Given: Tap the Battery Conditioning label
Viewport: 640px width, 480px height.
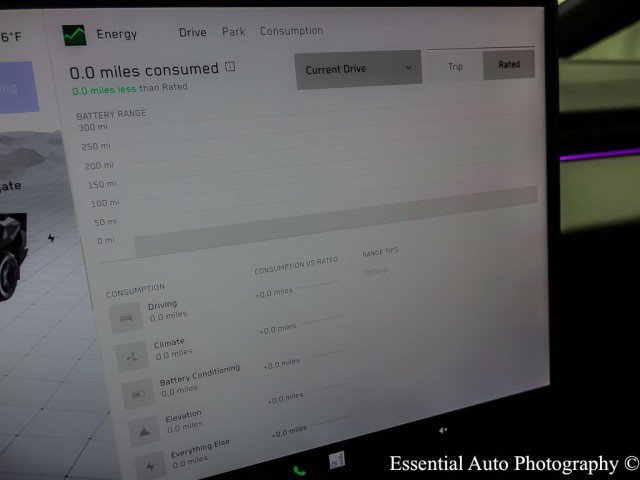Looking at the screenshot, I should [200, 375].
